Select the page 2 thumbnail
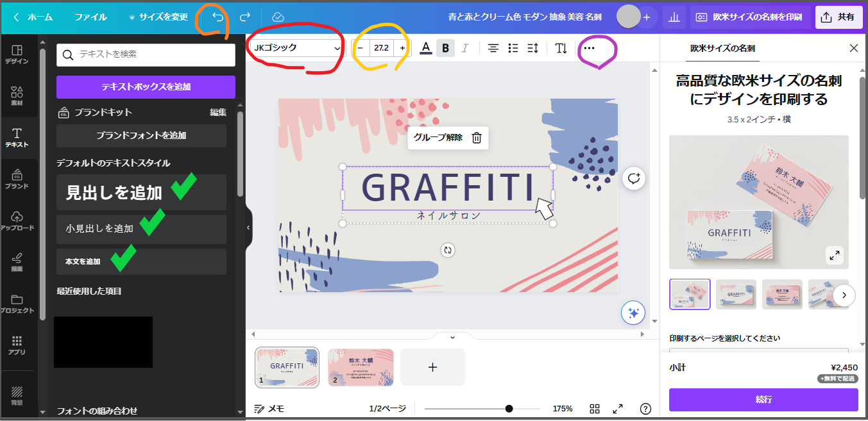The width and height of the screenshot is (868, 421). click(x=361, y=367)
